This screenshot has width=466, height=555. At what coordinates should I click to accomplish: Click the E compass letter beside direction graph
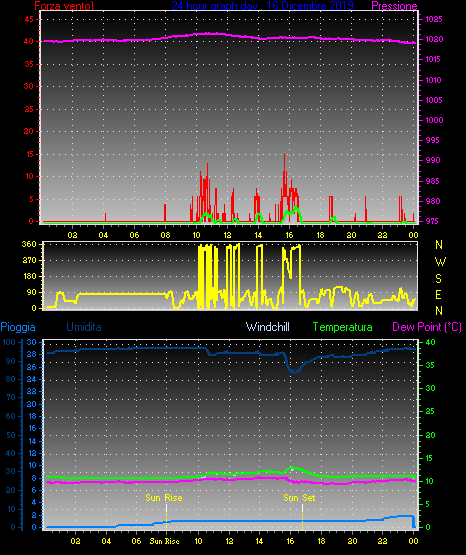(438, 294)
